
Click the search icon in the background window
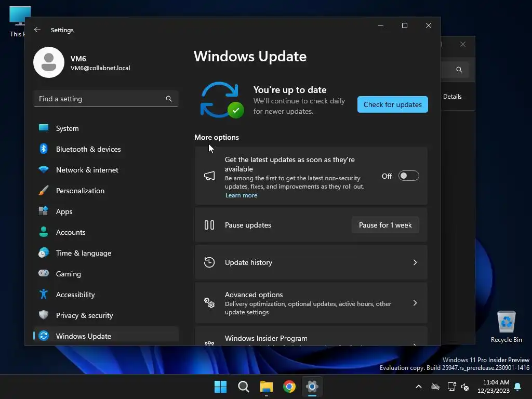click(459, 70)
